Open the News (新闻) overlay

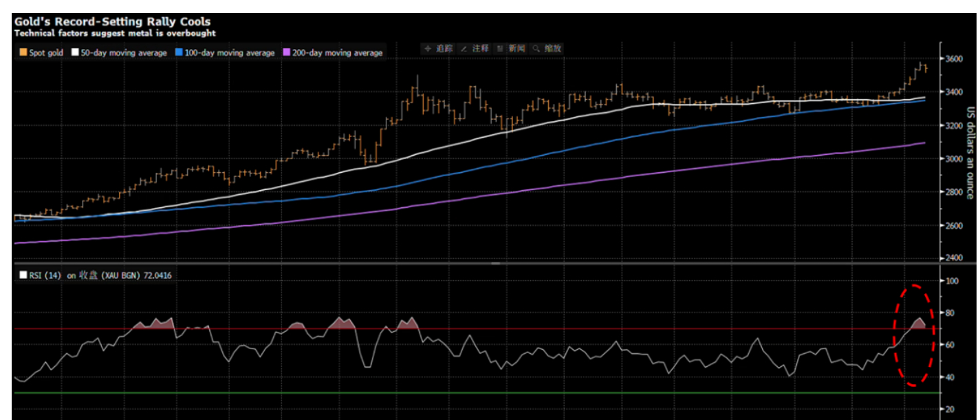click(x=511, y=49)
